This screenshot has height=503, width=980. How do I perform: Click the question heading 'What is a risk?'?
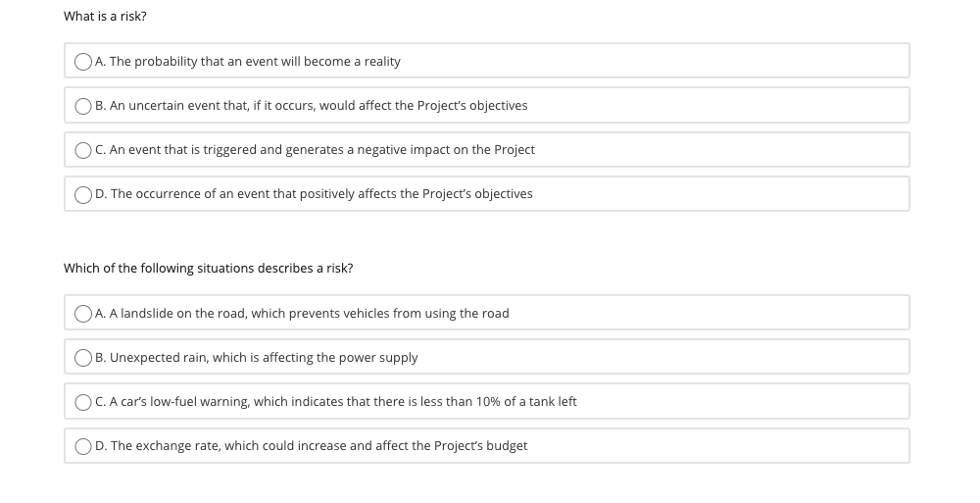[105, 17]
